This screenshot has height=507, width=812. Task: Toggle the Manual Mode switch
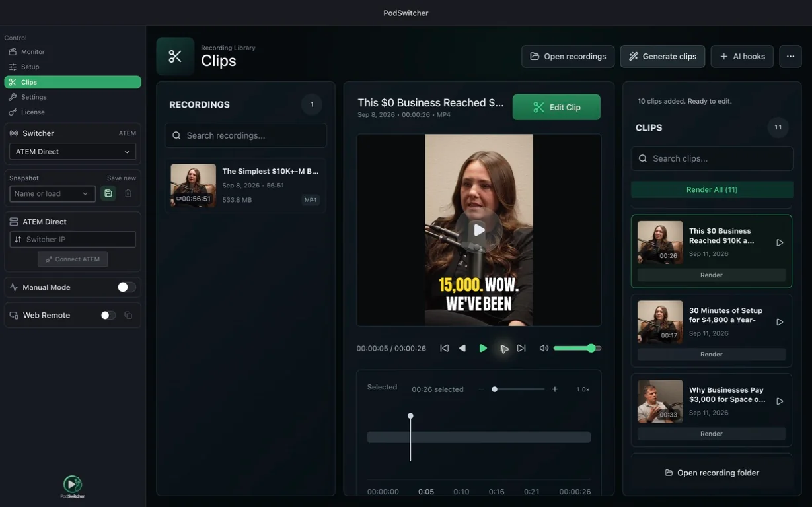tap(126, 287)
